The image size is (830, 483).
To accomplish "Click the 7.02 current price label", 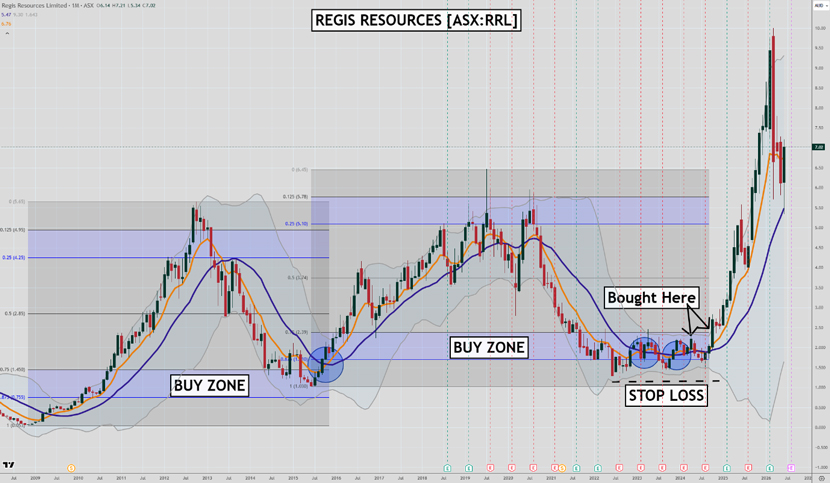I will click(x=818, y=147).
